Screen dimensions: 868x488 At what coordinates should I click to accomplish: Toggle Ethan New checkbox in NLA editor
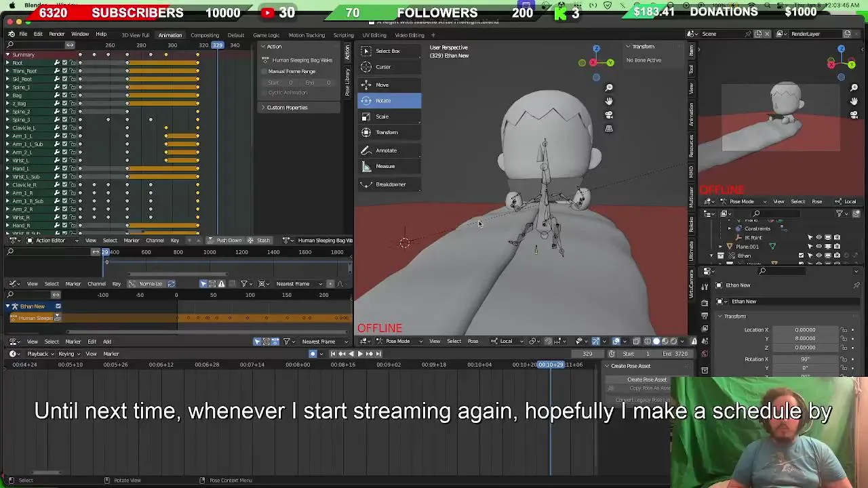click(x=58, y=306)
